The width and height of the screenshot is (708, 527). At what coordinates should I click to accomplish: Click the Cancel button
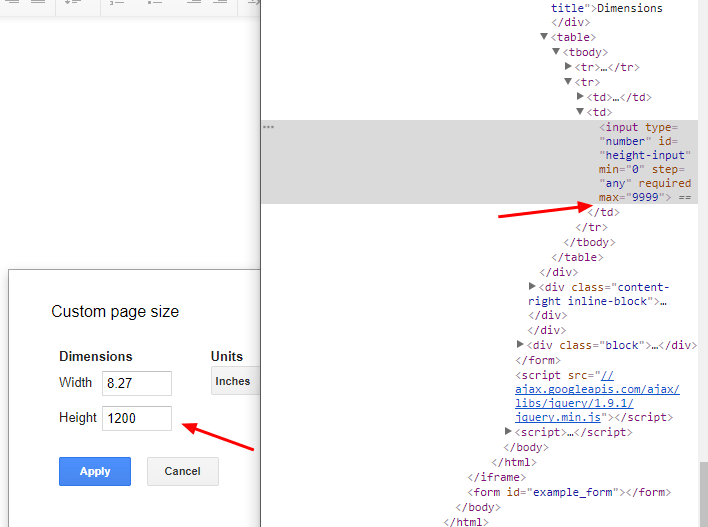point(182,471)
